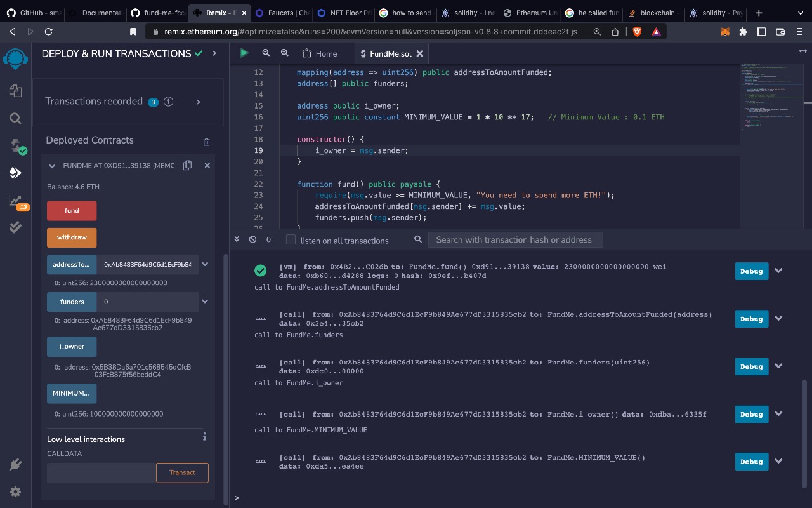812x508 pixels.
Task: Open the Plugin manager plug icon
Action: (x=15, y=465)
